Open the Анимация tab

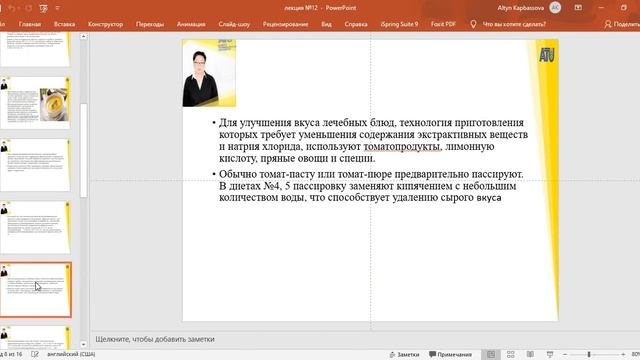(x=191, y=24)
